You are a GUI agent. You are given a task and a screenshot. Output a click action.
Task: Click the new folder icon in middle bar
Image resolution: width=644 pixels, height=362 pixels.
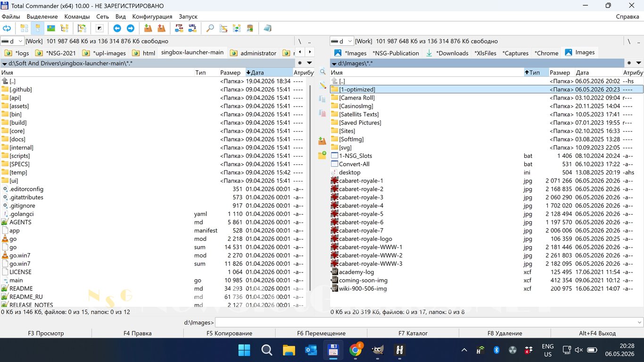pos(322,155)
